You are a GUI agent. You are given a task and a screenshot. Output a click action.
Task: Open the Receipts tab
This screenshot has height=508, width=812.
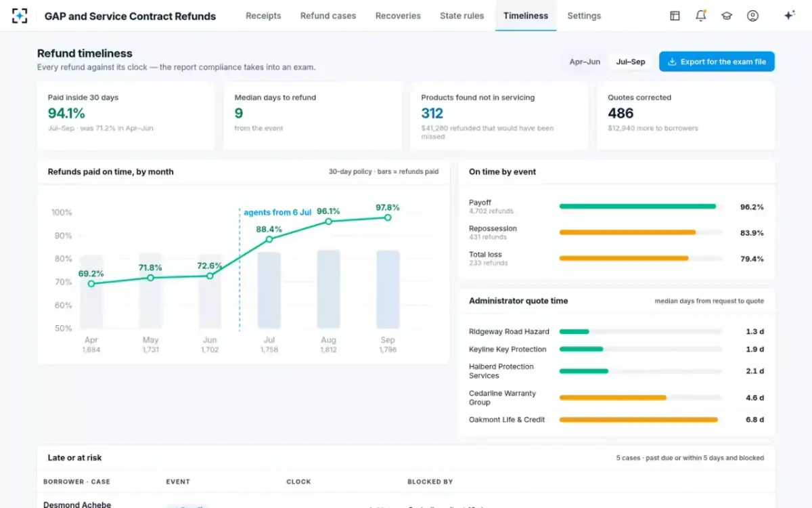tap(263, 16)
